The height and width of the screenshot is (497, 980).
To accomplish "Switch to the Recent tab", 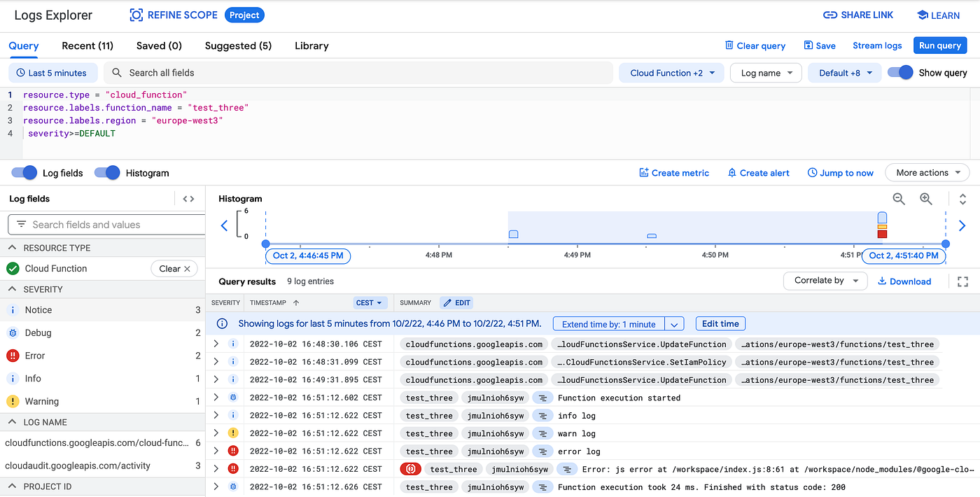I will (x=87, y=45).
